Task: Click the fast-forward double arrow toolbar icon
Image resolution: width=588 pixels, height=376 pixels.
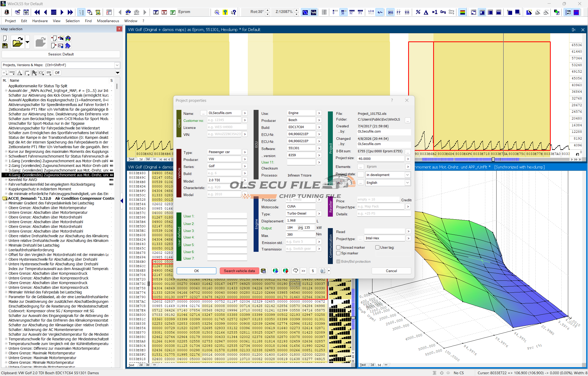Action: [x=70, y=12]
